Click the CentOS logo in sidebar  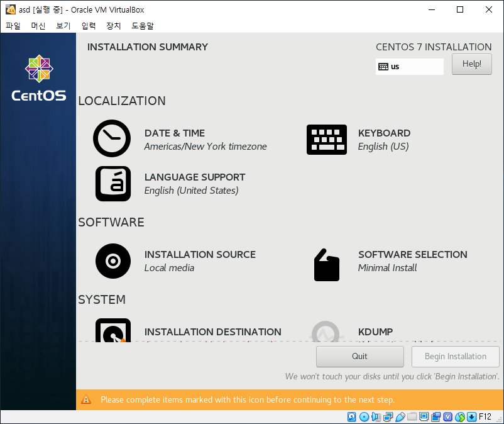(39, 78)
